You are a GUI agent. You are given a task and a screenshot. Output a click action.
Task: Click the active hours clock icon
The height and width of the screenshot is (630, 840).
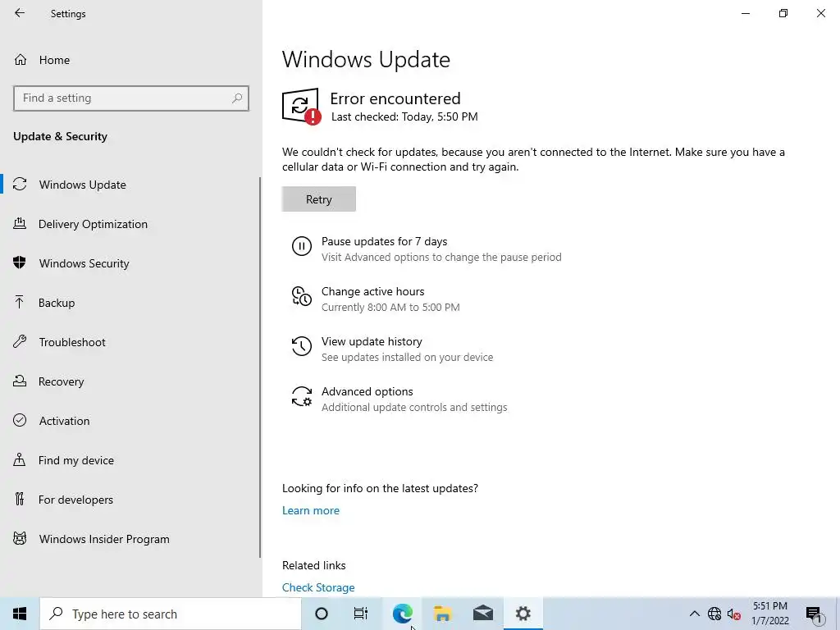(302, 296)
